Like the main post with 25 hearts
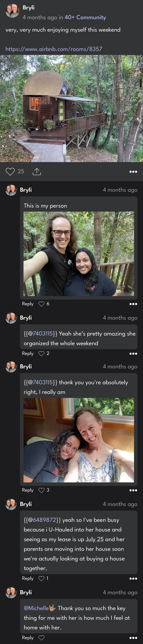The height and width of the screenshot is (644, 143). pyautogui.click(x=10, y=171)
